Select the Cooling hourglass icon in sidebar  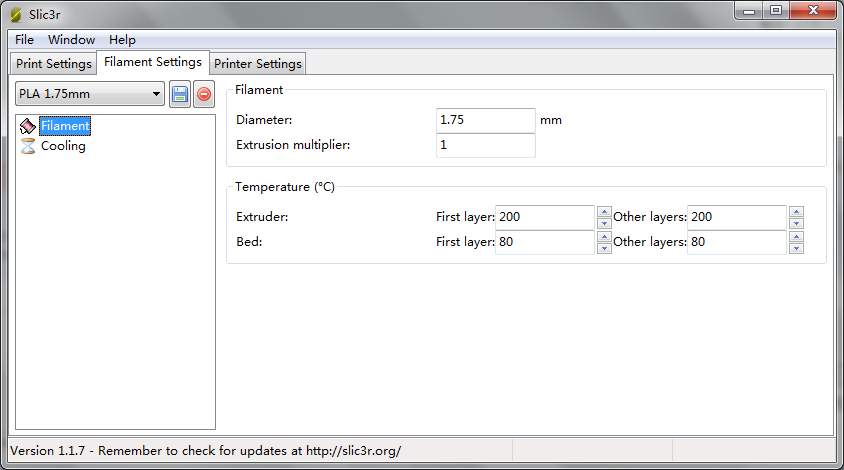pyautogui.click(x=28, y=146)
